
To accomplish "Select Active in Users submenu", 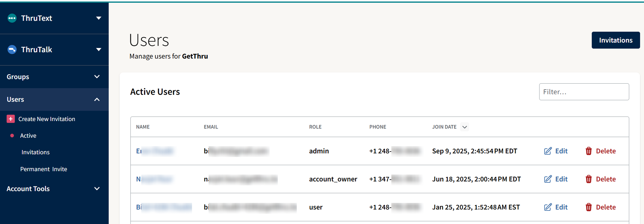I will click(28, 136).
